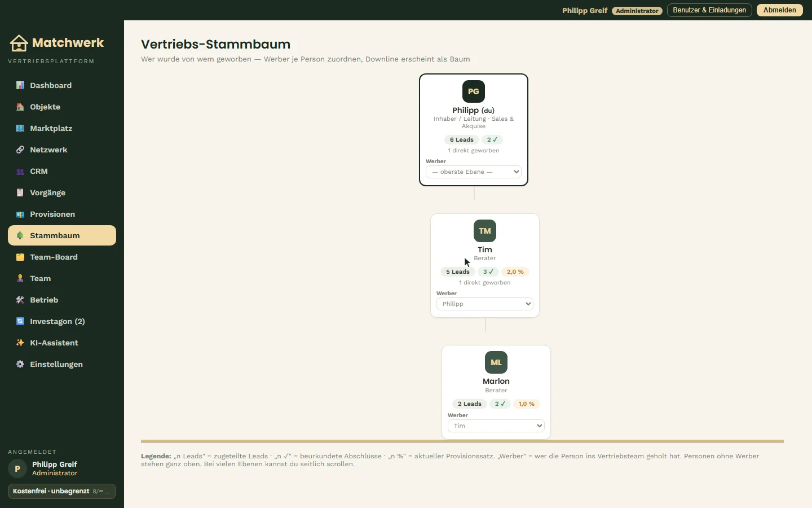The image size is (812, 508).
Task: Click the CRM people icon
Action: [20, 171]
